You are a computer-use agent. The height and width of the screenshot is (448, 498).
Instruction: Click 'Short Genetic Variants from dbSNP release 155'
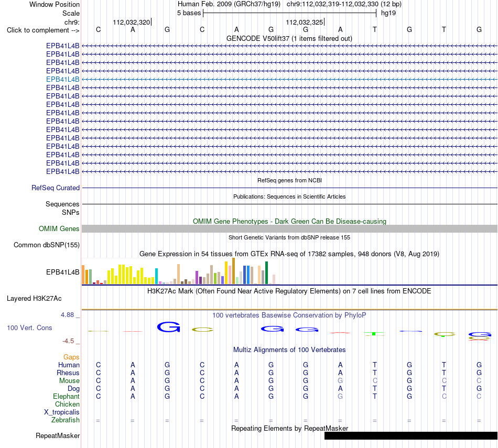pos(289,237)
